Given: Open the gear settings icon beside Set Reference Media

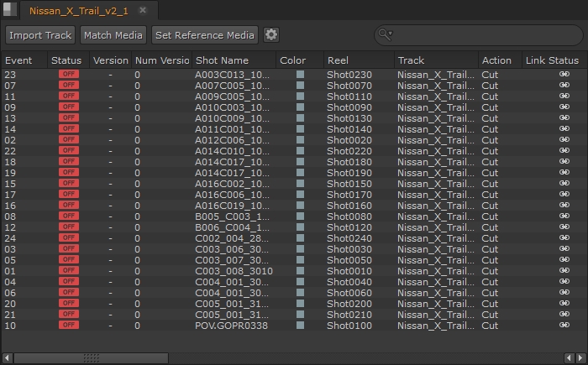Looking at the screenshot, I should click(x=271, y=35).
